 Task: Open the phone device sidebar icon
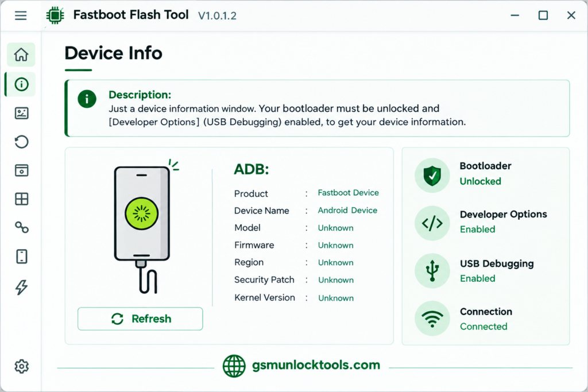pos(21,257)
